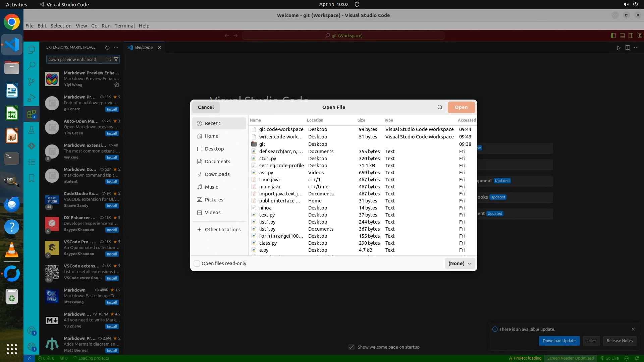Open Run and Debug view

pos(31,98)
